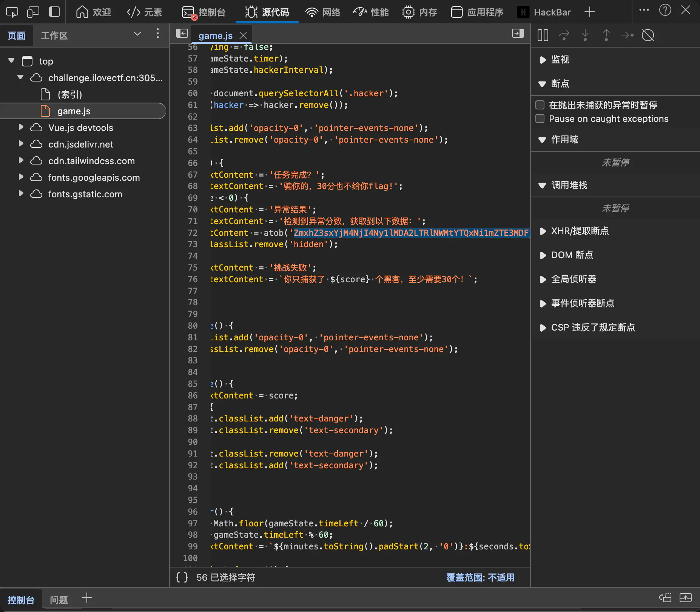Click the step over function icon
The height and width of the screenshot is (612, 700).
[x=564, y=35]
